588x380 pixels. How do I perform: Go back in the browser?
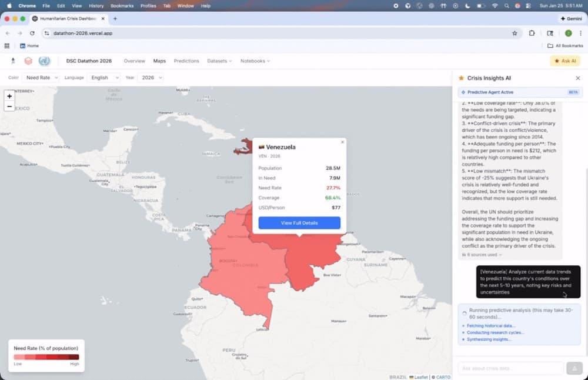[x=8, y=34]
